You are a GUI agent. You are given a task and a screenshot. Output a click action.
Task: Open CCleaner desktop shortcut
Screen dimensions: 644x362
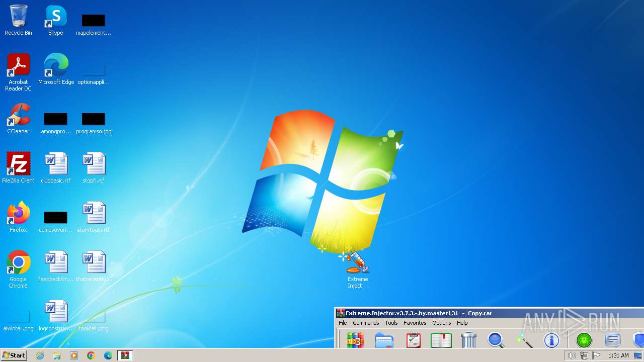click(x=18, y=119)
